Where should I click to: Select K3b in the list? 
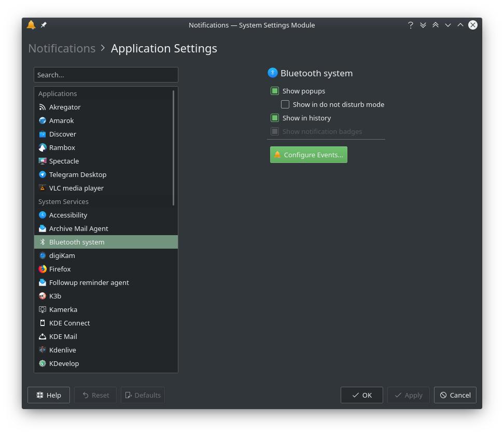[x=106, y=296]
